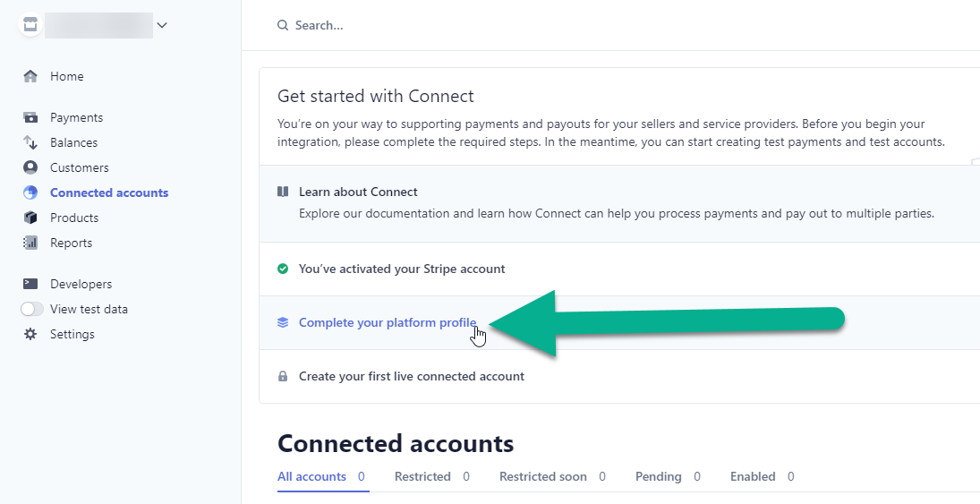This screenshot has width=980, height=504.
Task: Enable the View test data toggle
Action: click(x=32, y=309)
